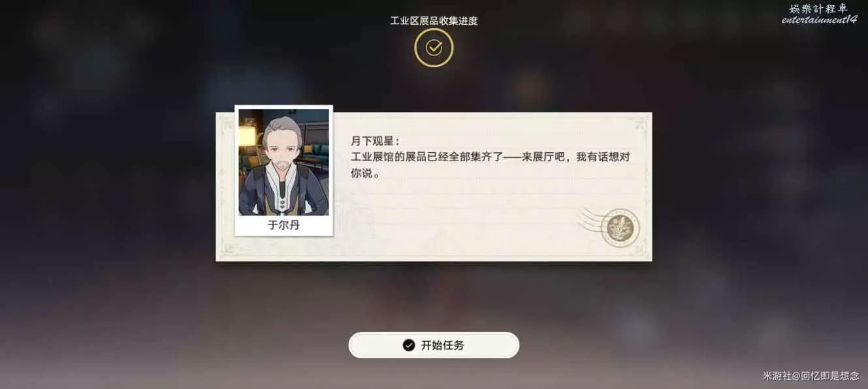This screenshot has height=389, width=868.
Task: Select the 工业区展品收集进度 title text
Action: click(434, 21)
